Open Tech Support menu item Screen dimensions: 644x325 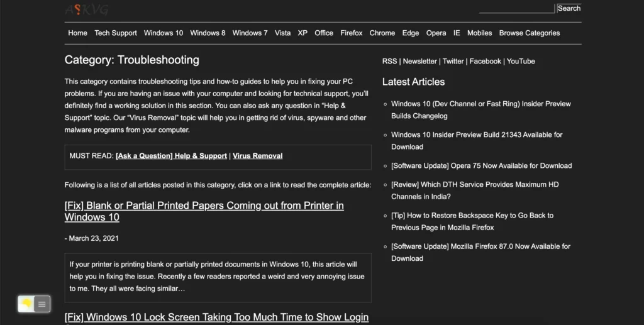[x=116, y=33]
